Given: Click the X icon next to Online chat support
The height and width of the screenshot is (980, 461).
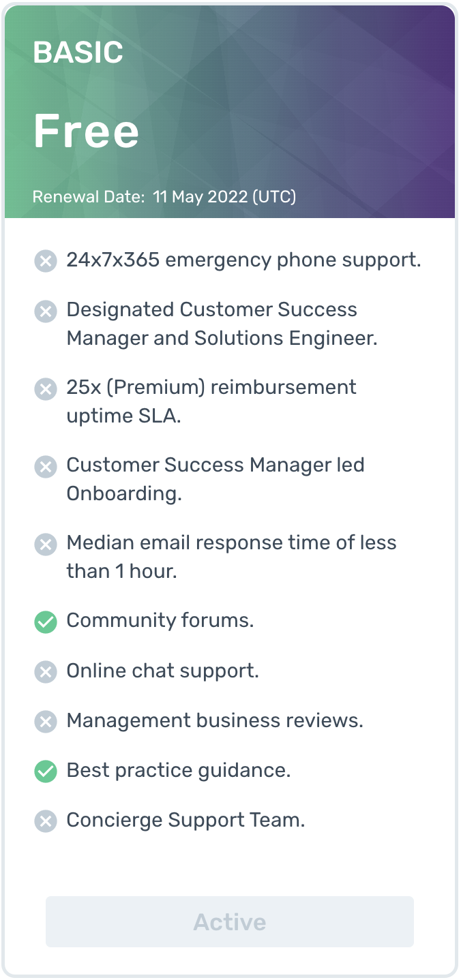Looking at the screenshot, I should tap(46, 672).
